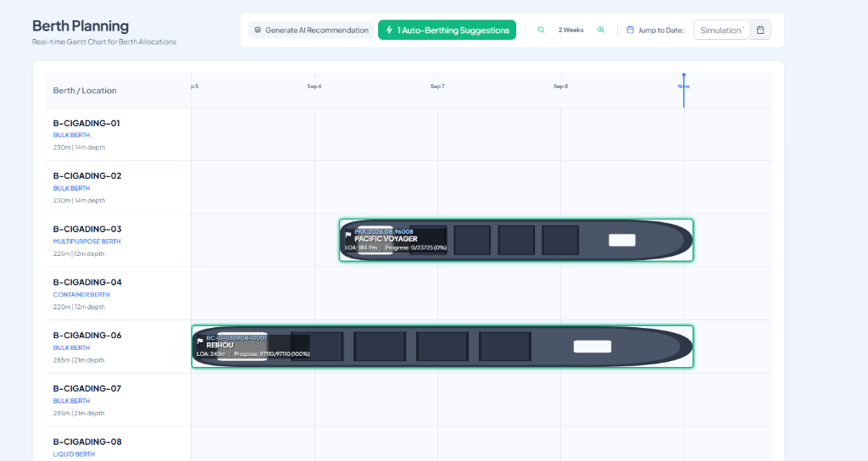Select berth row B-CIGADING-03
The height and width of the screenshot is (461, 868).
coord(408,241)
